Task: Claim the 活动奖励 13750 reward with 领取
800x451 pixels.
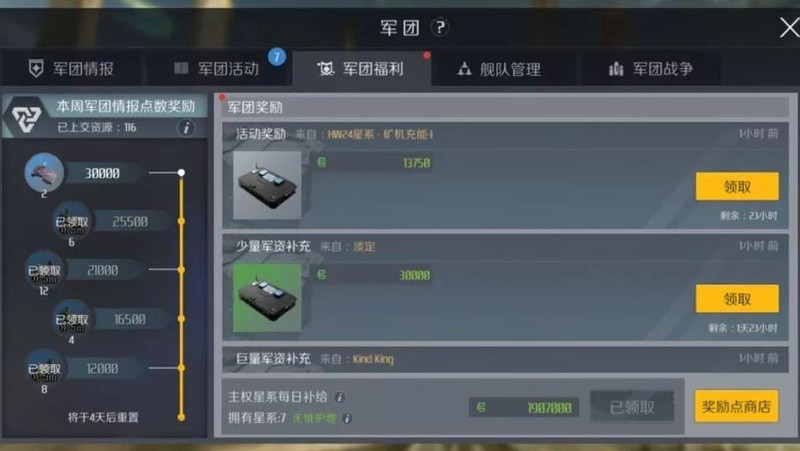Action: click(x=737, y=186)
